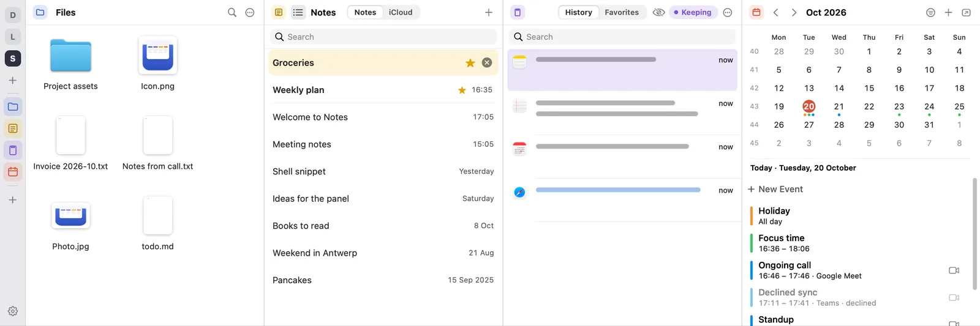Add a new workspace with plus under S
Screen dimensions: 980x326
13,80
